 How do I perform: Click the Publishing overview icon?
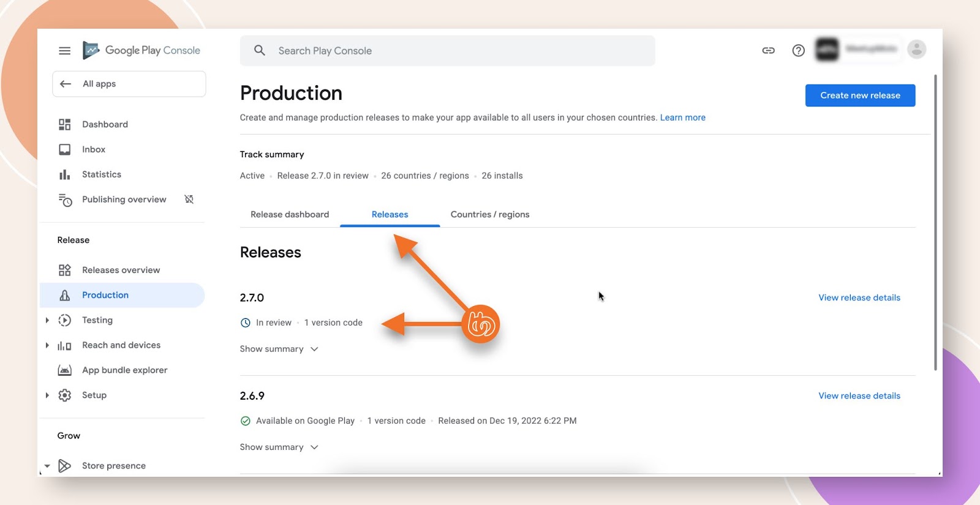[x=65, y=200]
